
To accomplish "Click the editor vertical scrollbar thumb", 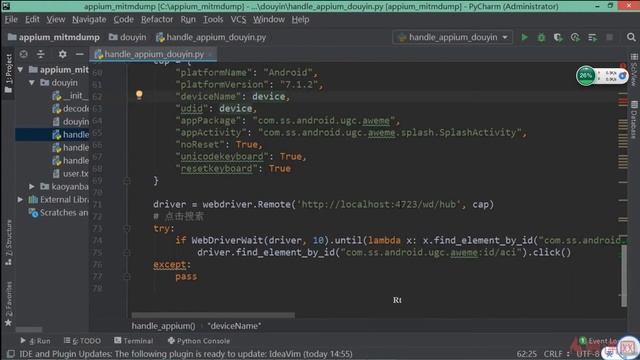I will (x=624, y=276).
